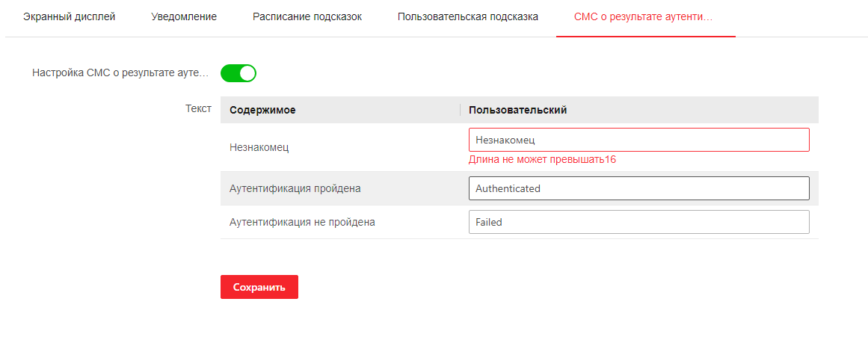Image resolution: width=868 pixels, height=340 pixels.
Task: Open the Экранный дисплей tab
Action: point(70,16)
